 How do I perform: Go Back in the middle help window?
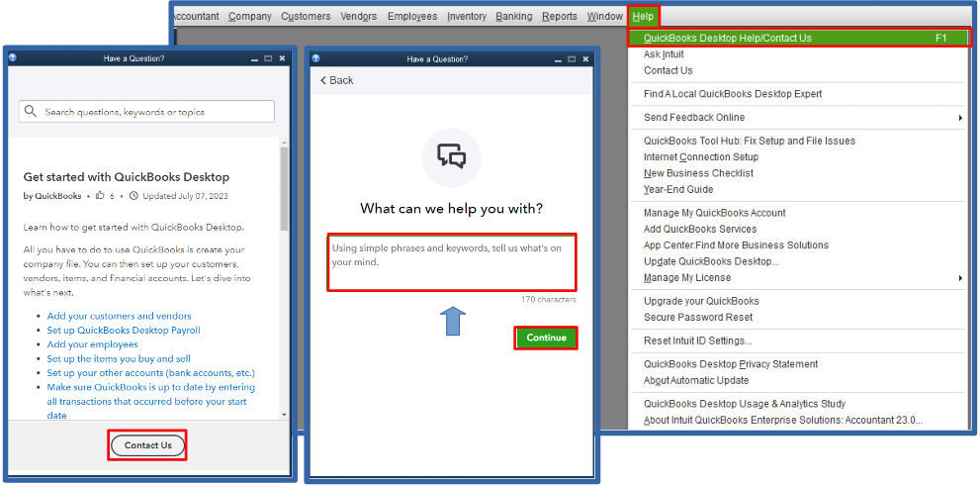pos(337,80)
